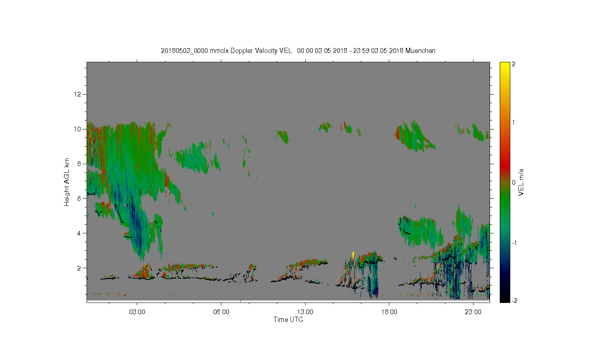Click colorbar tick label -2
Image resolution: width=607 pixels, height=364 pixels.
514,301
